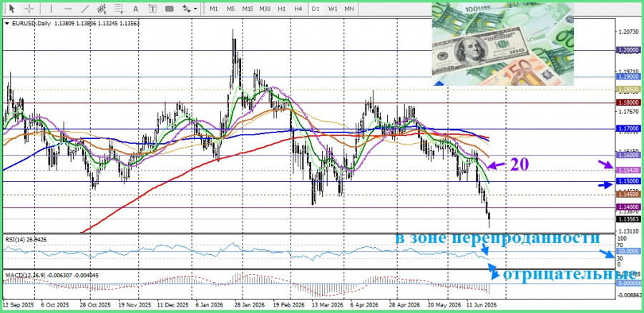
Task: Switch to M1 timeframe
Action: (x=214, y=8)
